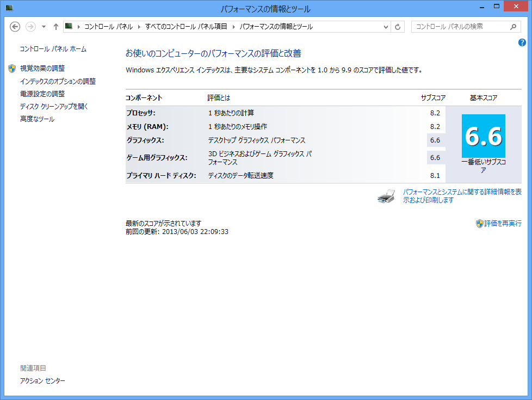Open the recent locations dropdown arrow
This screenshot has height=400, width=532.
[44, 27]
